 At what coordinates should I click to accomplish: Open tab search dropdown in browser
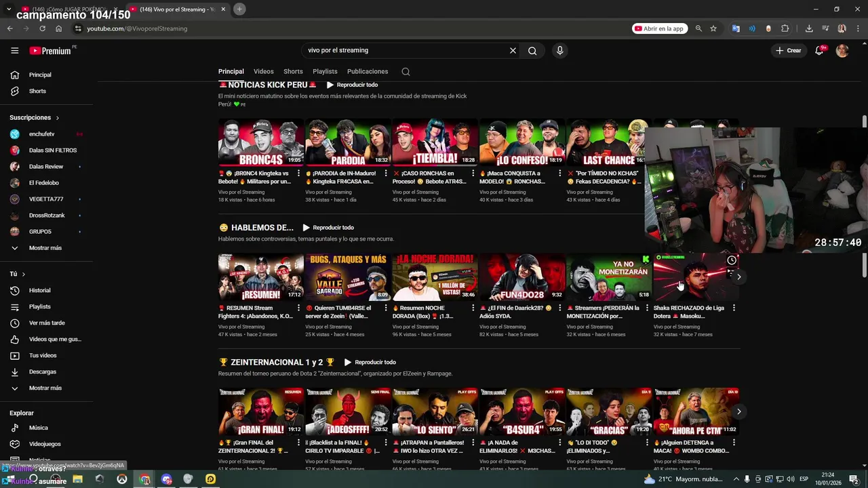pyautogui.click(x=9, y=9)
